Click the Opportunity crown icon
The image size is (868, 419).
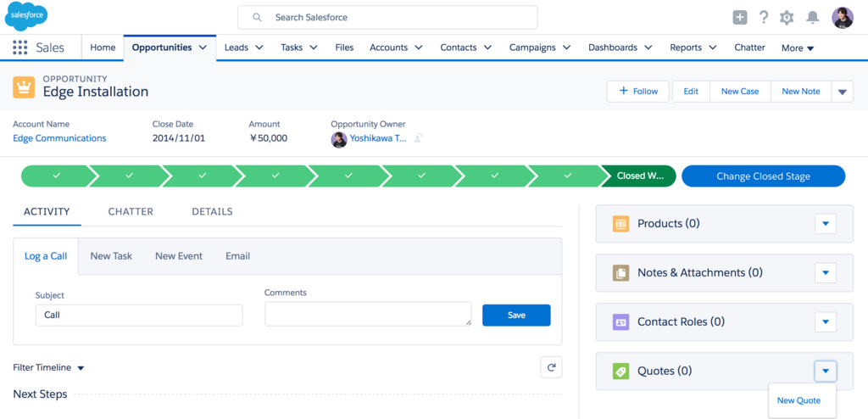click(x=24, y=87)
